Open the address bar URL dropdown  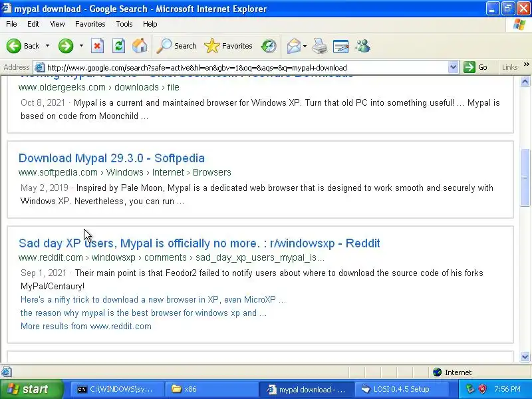[x=453, y=67]
